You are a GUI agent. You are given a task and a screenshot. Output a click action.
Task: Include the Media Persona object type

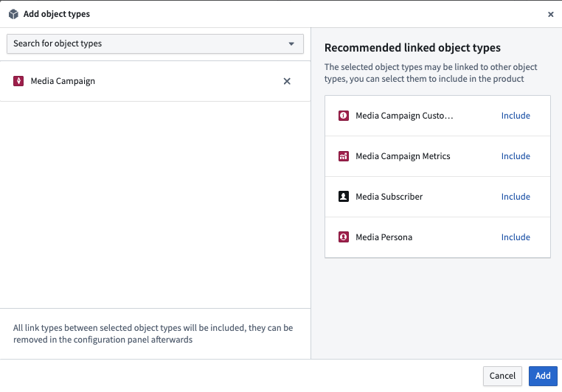click(516, 237)
